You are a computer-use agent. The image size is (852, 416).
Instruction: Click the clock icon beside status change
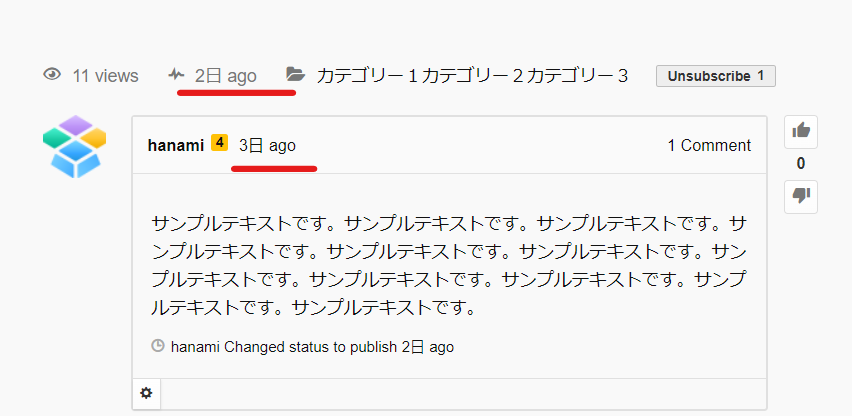[158, 347]
